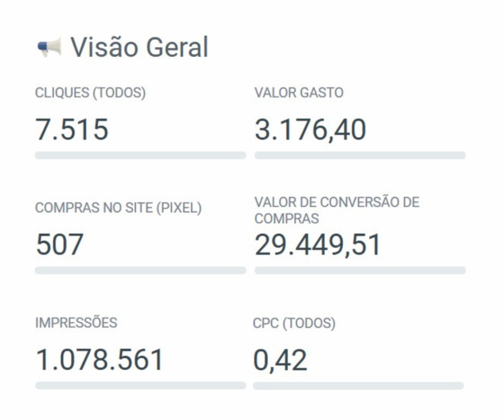The image size is (504, 420).
Task: Click the Compras no Site (Pixel) label
Action: pos(118,208)
